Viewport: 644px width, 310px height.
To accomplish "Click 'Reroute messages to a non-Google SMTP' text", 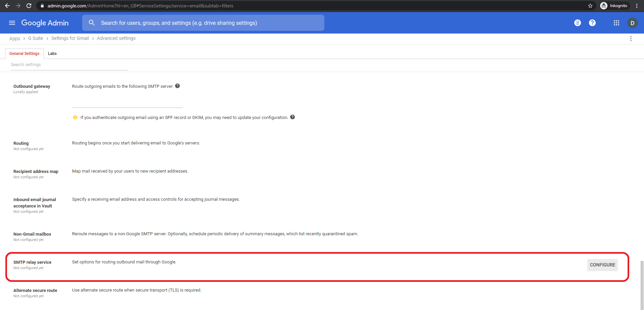I will click(215, 234).
